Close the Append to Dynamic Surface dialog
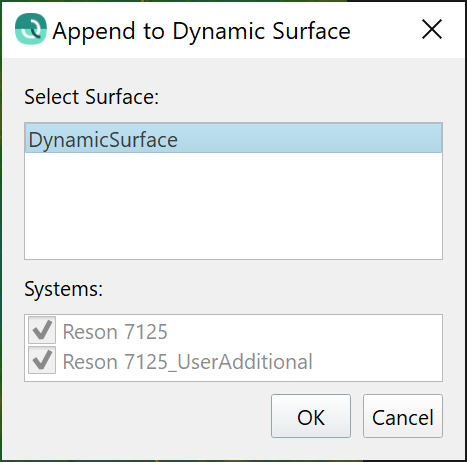The width and height of the screenshot is (467, 462). click(x=432, y=29)
